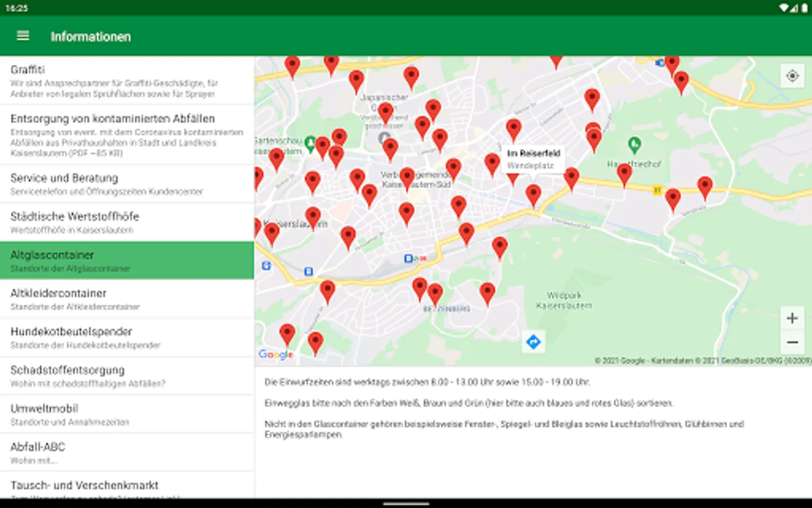The width and height of the screenshot is (812, 508).
Task: Open Städtische Wertstoffhöfe entry
Action: pyautogui.click(x=127, y=222)
